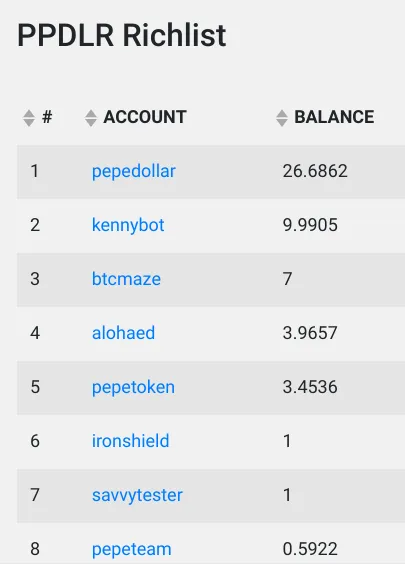Sort table by the # rank header
405x564 pixels.
coord(47,117)
